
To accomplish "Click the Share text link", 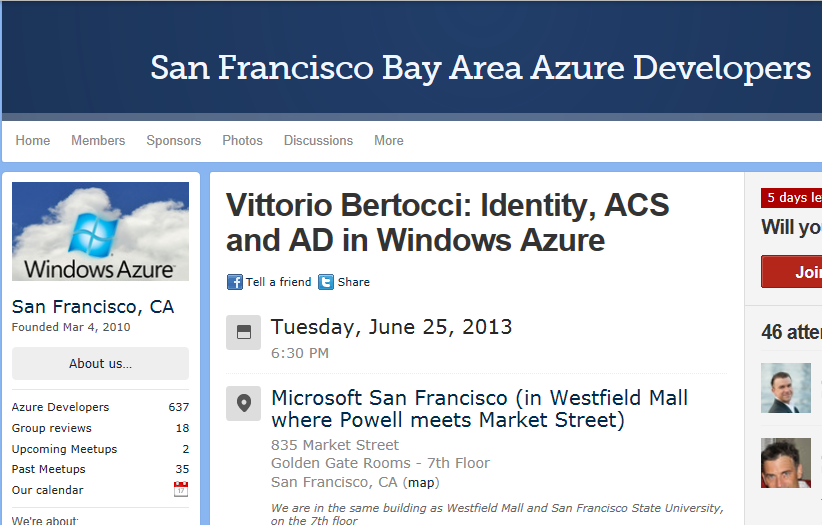I will pos(353,282).
